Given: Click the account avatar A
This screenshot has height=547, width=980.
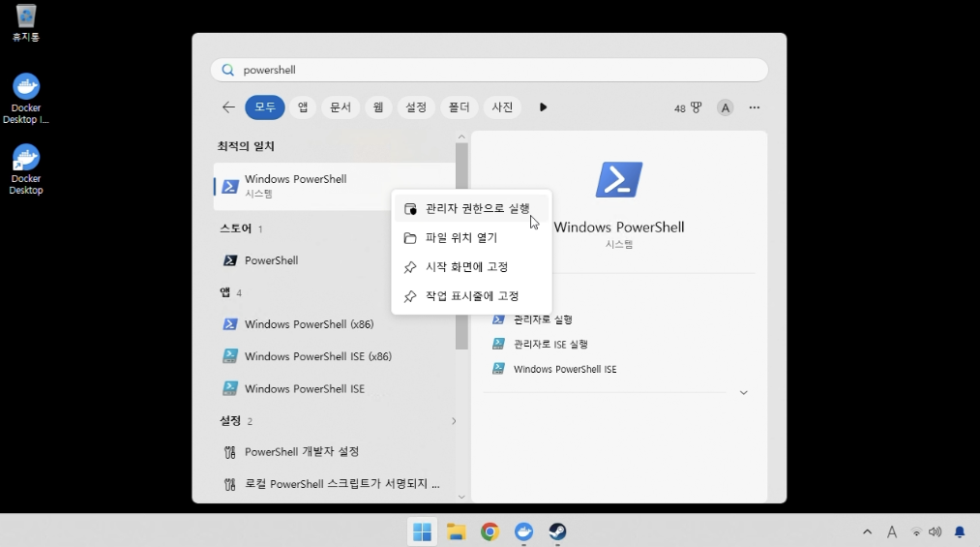Looking at the screenshot, I should pos(725,108).
